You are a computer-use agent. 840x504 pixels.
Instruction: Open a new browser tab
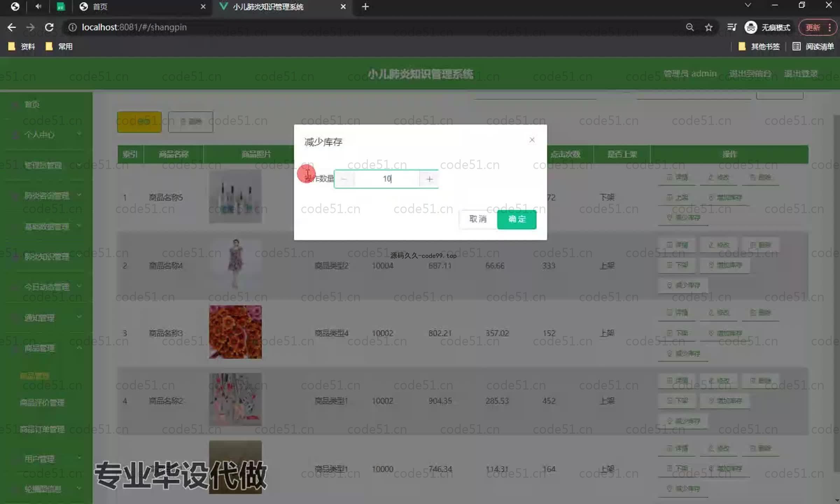pyautogui.click(x=365, y=7)
